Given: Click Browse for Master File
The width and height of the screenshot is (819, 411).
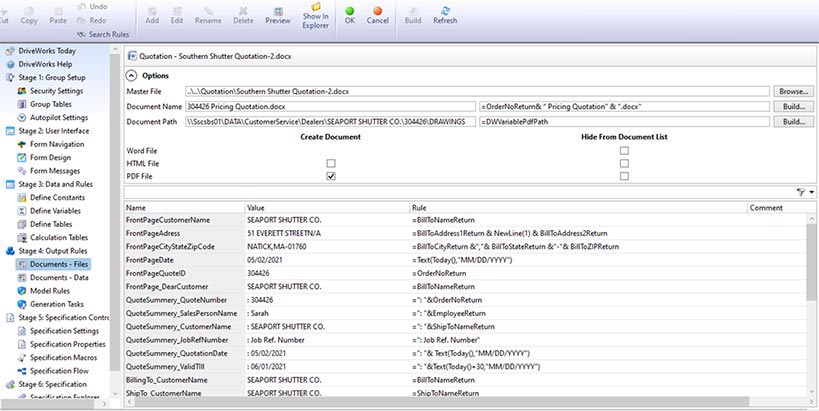Looking at the screenshot, I should pos(793,91).
